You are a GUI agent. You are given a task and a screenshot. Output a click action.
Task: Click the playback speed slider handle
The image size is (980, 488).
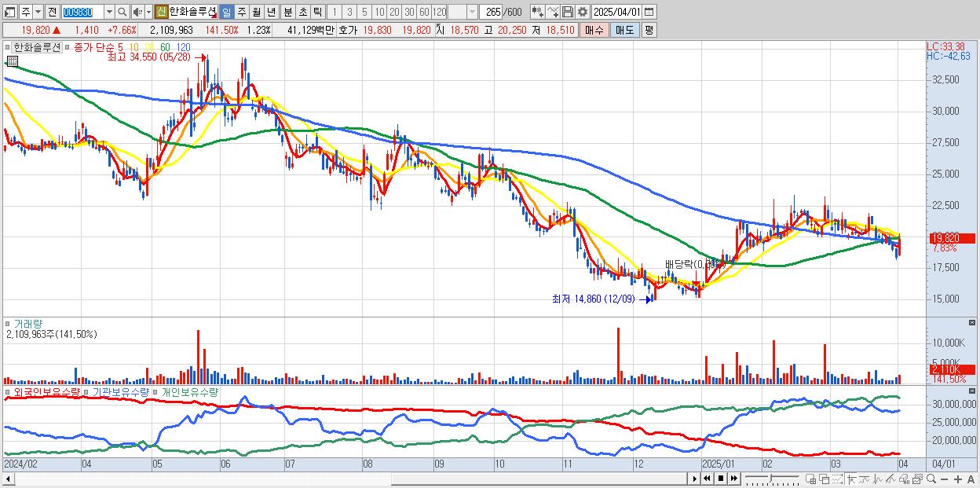(x=771, y=478)
